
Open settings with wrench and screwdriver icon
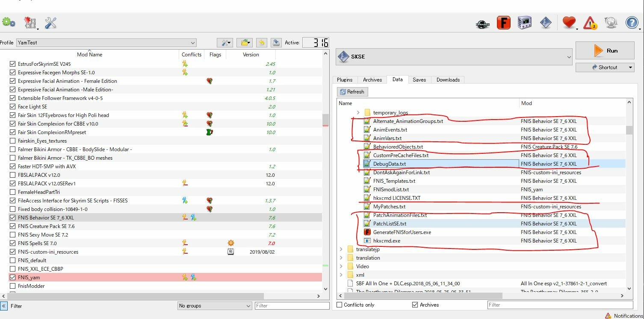tap(50, 23)
